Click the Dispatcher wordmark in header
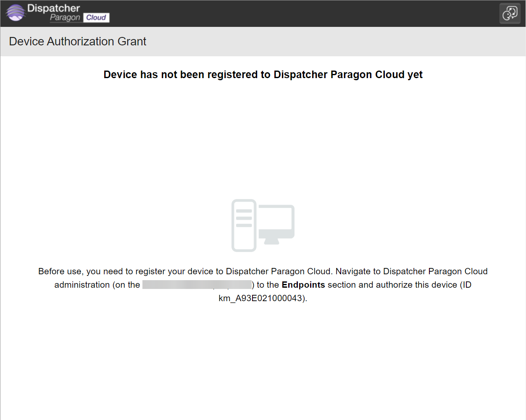Viewport: 526px width, 420px height. click(53, 8)
